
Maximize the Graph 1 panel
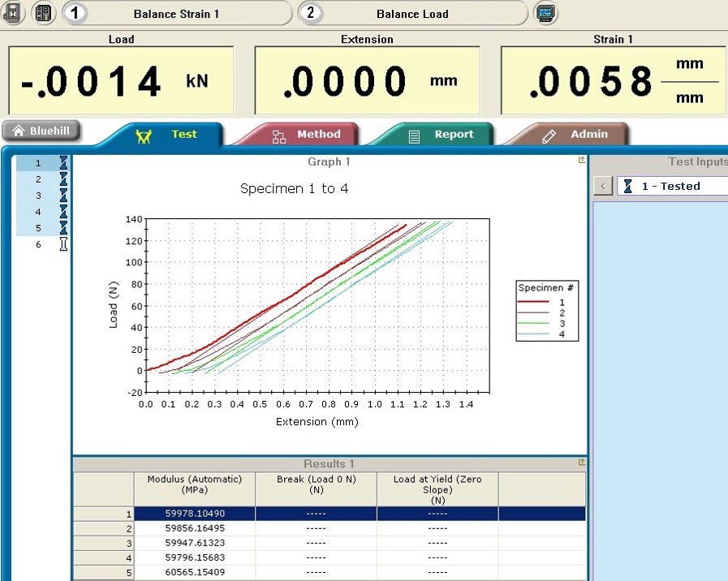581,161
